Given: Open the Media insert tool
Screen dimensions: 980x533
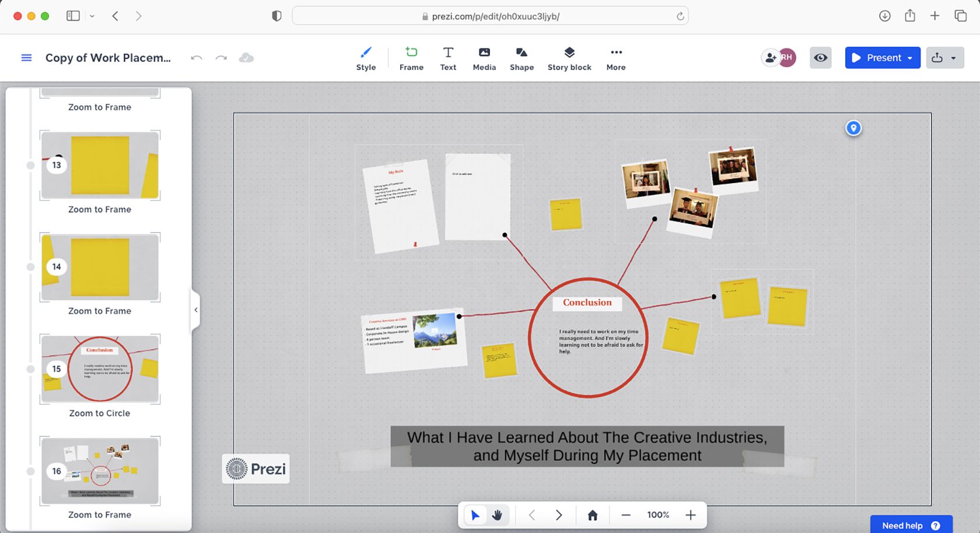Looking at the screenshot, I should [484, 58].
